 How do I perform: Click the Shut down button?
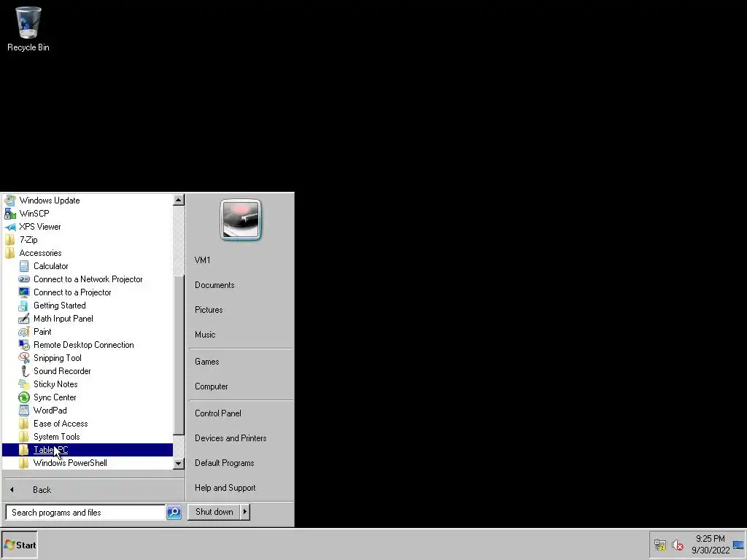click(x=214, y=512)
